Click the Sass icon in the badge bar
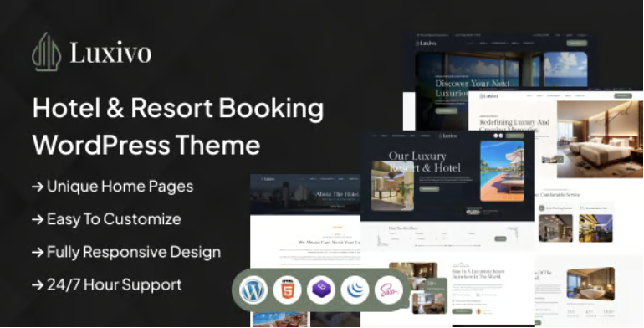The height and width of the screenshot is (328, 644). 388,290
